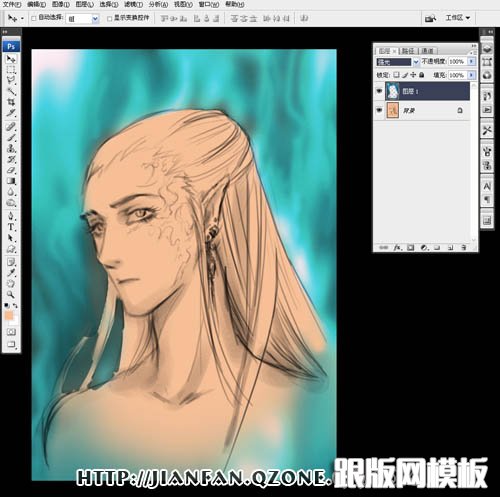Toggle Background layer visibility eye
Image resolution: width=500 pixels, height=497 pixels.
pyautogui.click(x=379, y=110)
